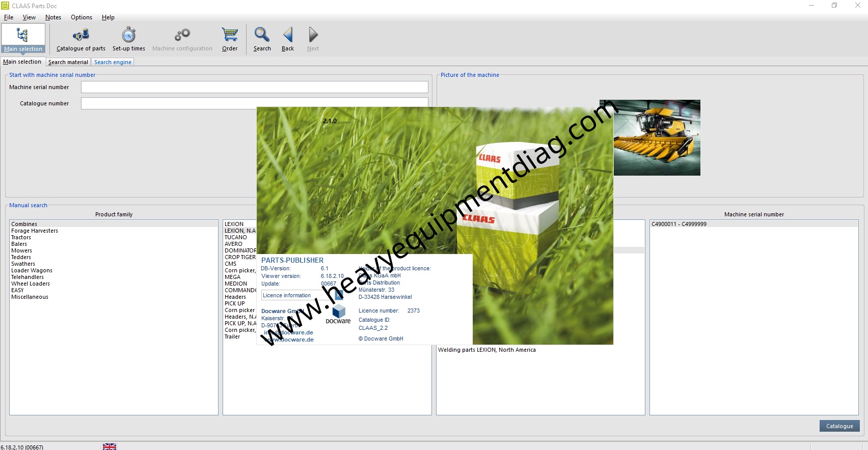Switch to the Search engine tab
This screenshot has width=868, height=450.
tap(113, 62)
